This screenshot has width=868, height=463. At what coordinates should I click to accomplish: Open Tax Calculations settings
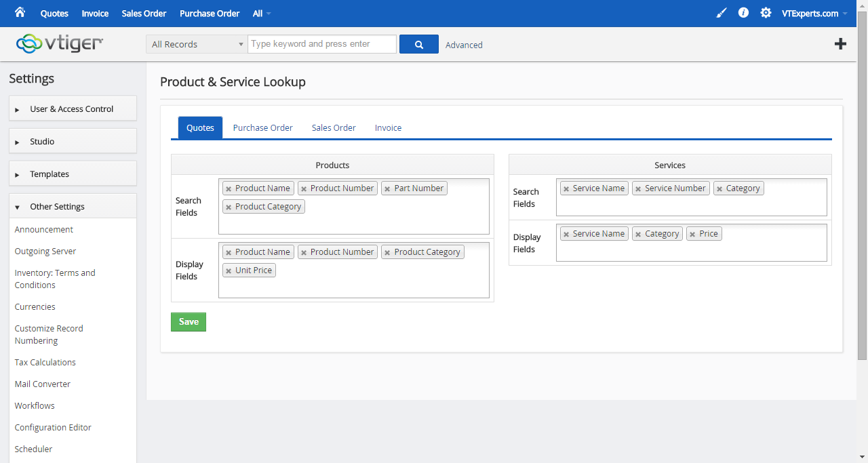(x=45, y=363)
